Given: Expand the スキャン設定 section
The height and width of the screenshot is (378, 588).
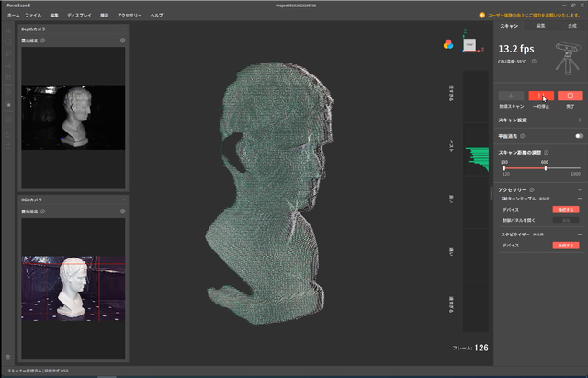Looking at the screenshot, I should 579,120.
